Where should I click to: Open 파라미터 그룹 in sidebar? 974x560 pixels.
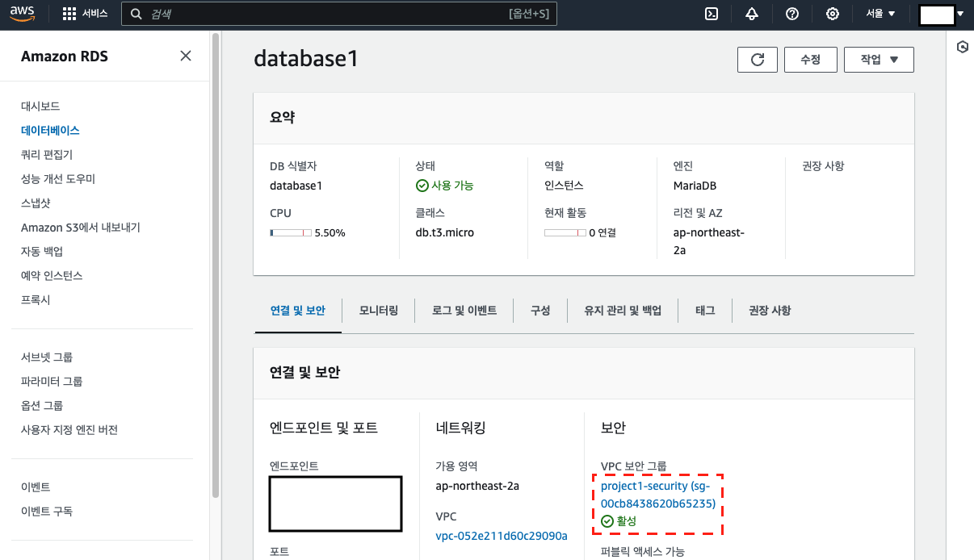(52, 381)
